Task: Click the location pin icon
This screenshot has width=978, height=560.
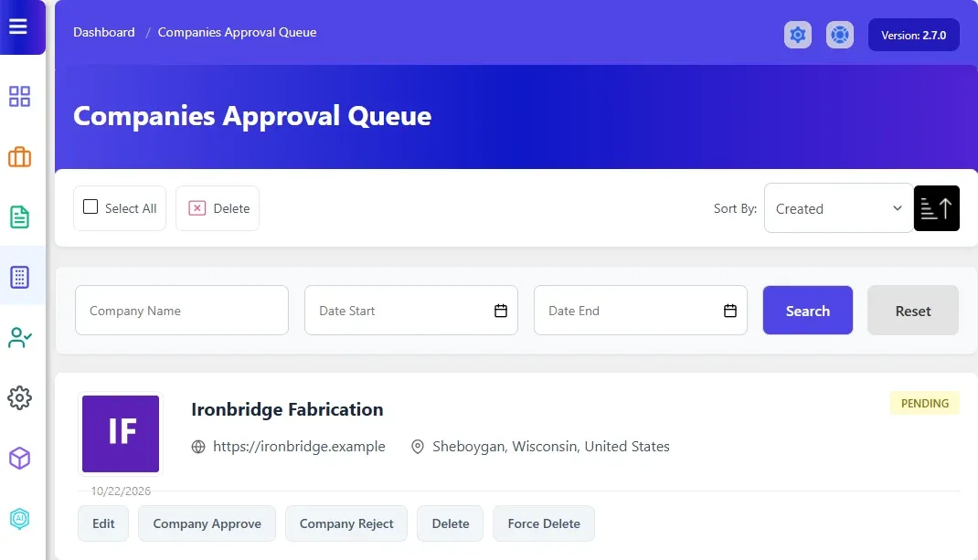Action: point(418,447)
